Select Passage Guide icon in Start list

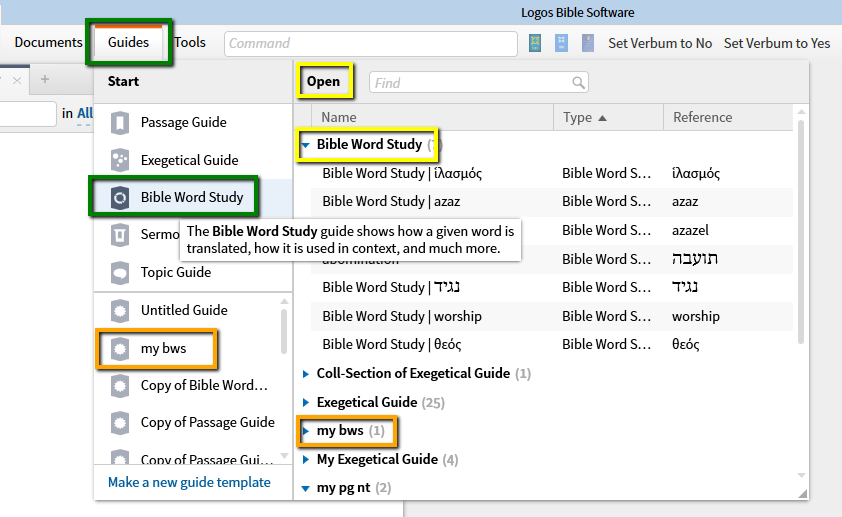coord(120,122)
